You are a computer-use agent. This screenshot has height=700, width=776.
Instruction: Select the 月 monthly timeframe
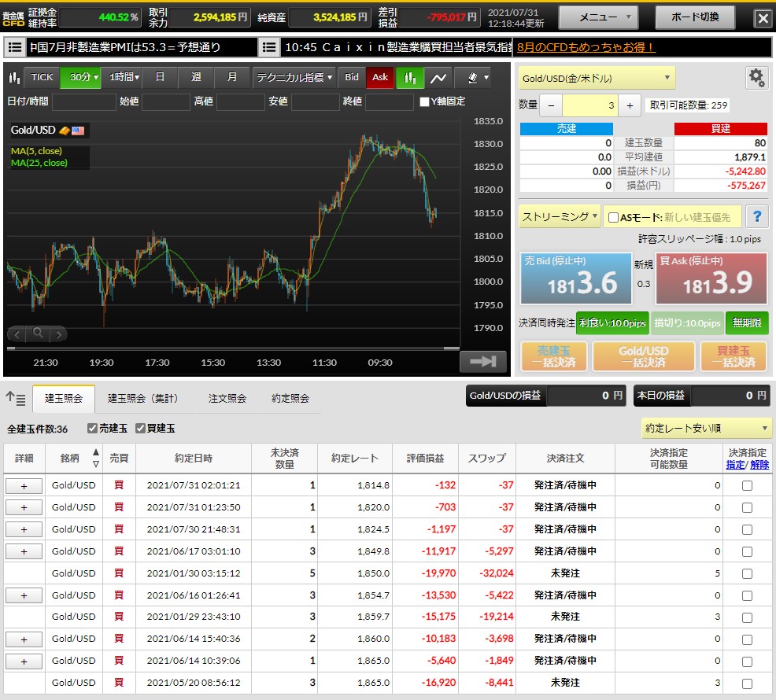pyautogui.click(x=231, y=78)
